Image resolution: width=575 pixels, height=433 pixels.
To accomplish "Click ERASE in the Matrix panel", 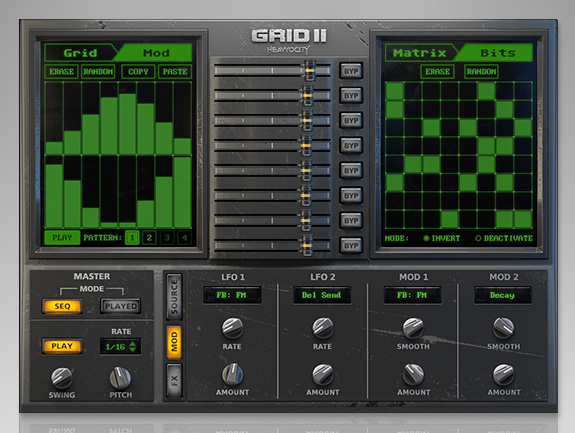I will pos(437,71).
